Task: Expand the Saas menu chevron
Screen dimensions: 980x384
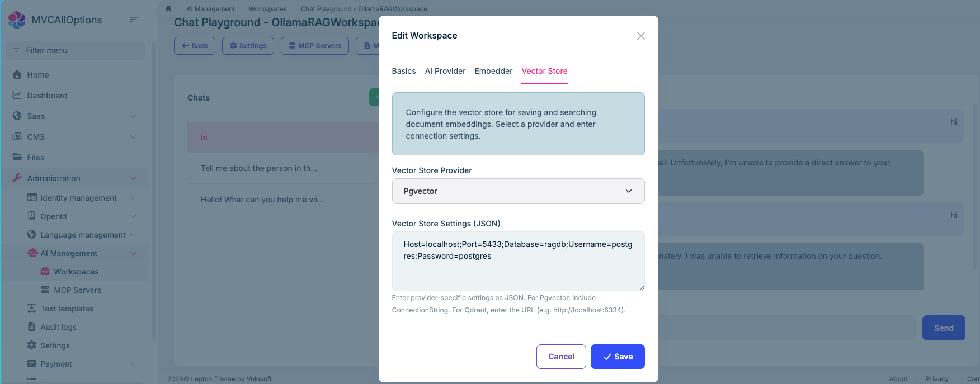Action: point(133,116)
